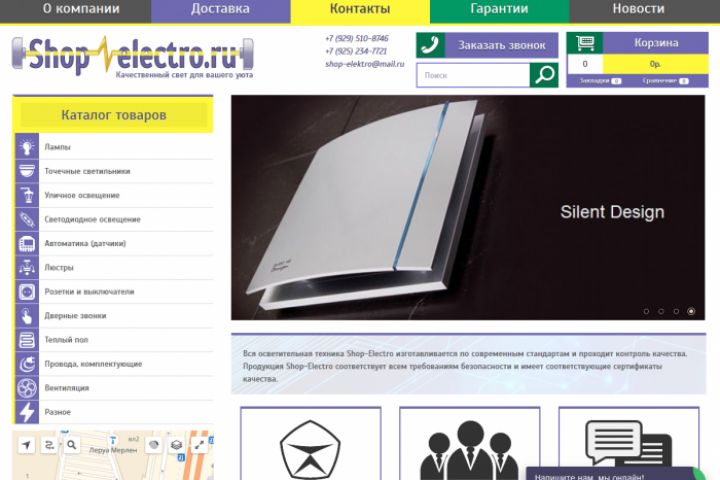
Task: Open the Гарантии menu tab
Action: pos(500,9)
